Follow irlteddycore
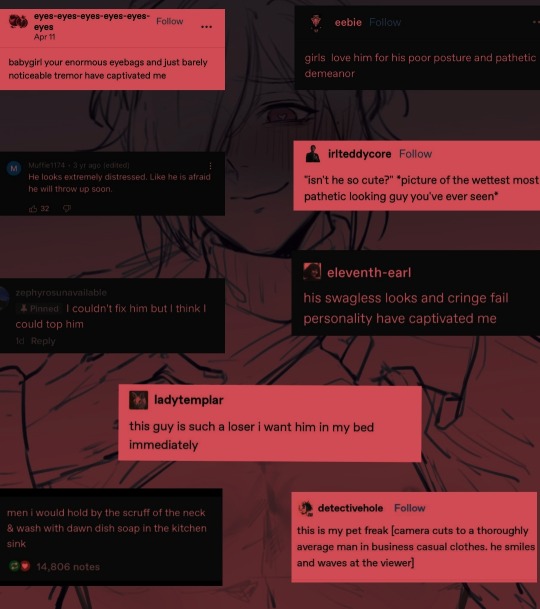Image resolution: width=540 pixels, height=609 pixels. pos(415,154)
